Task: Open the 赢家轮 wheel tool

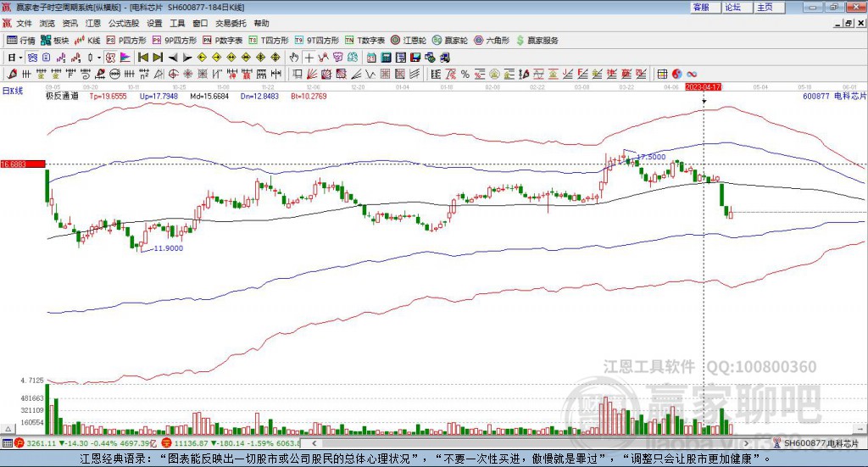Action: [x=450, y=41]
